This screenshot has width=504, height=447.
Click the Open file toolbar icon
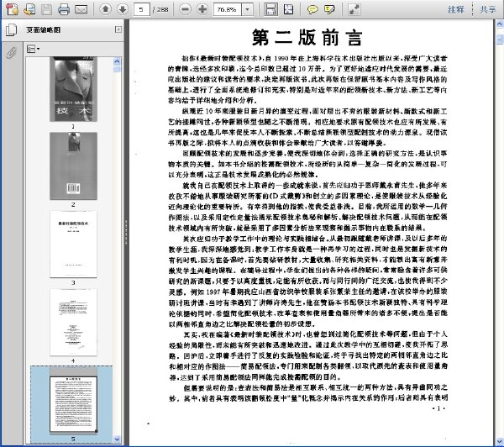29,9
